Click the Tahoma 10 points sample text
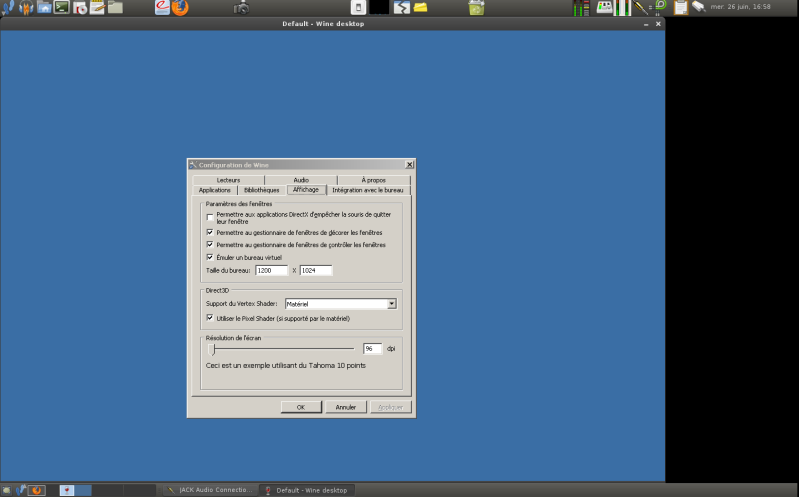 coord(286,365)
